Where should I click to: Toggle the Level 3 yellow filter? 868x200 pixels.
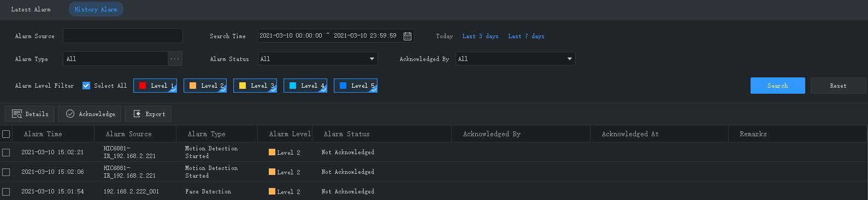(255, 86)
